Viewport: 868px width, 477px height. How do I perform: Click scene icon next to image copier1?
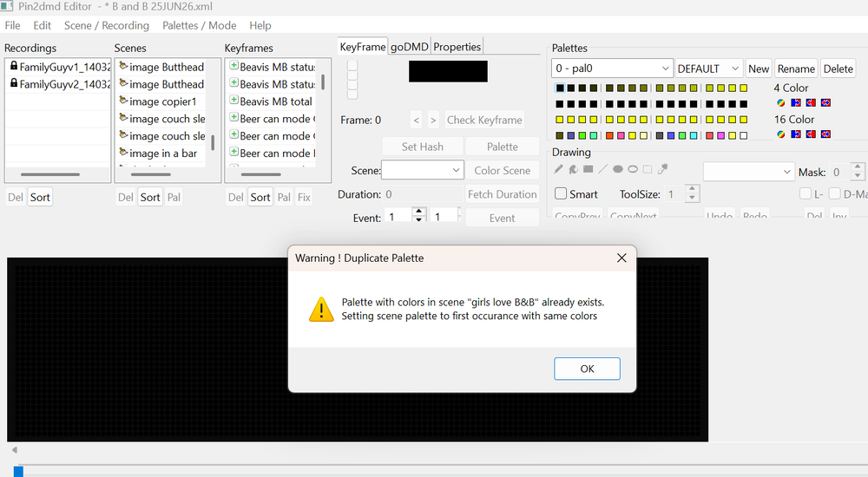[x=123, y=101]
